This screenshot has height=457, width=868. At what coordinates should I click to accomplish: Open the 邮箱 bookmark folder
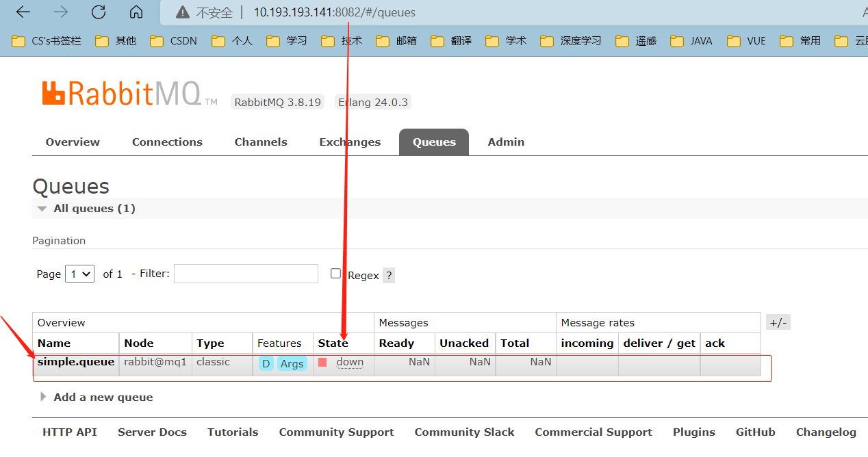pos(397,41)
